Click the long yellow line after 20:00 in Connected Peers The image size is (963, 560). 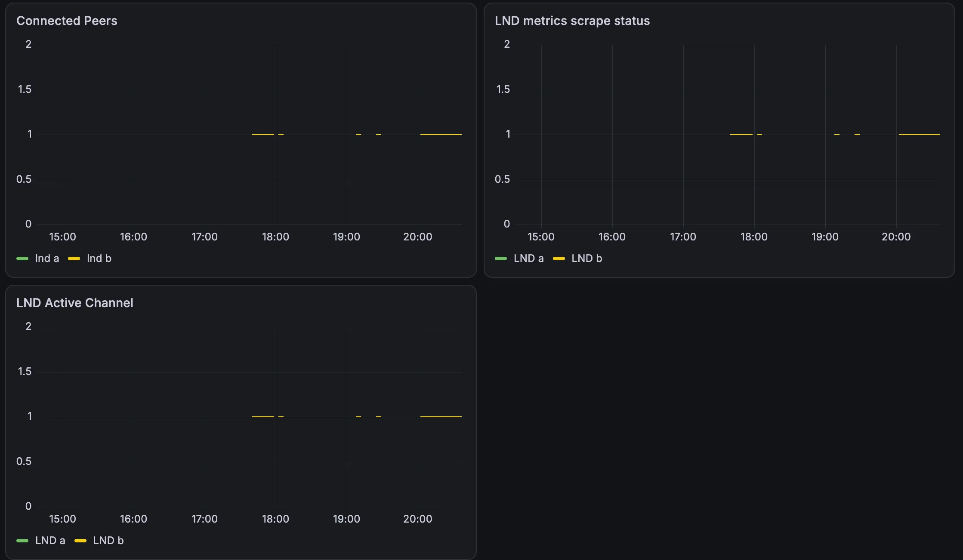tap(441, 135)
